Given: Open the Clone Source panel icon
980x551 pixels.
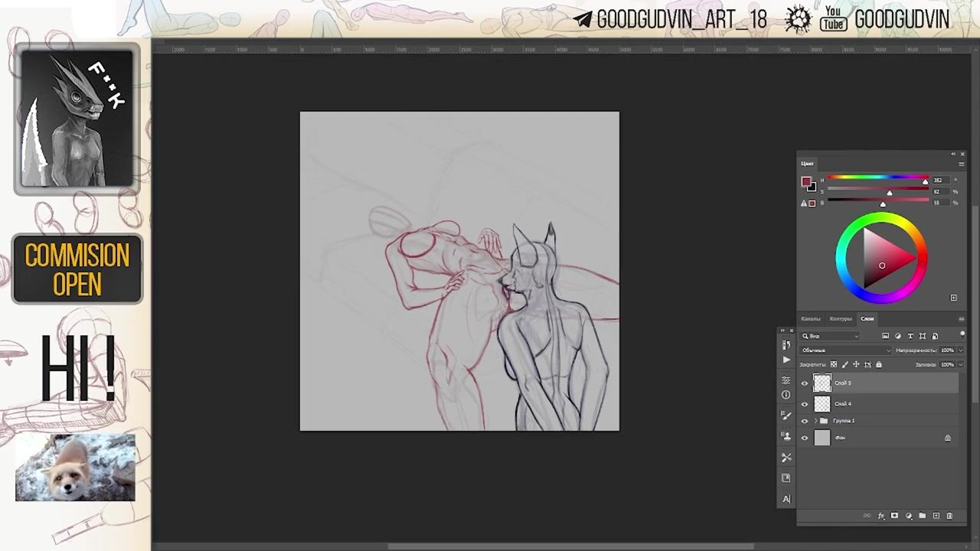Looking at the screenshot, I should [786, 436].
